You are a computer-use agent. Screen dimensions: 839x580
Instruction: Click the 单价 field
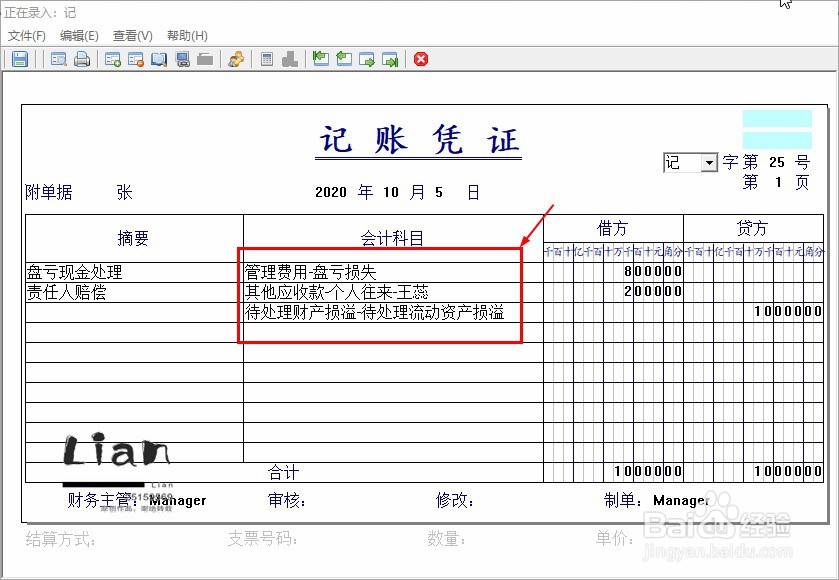coord(615,538)
